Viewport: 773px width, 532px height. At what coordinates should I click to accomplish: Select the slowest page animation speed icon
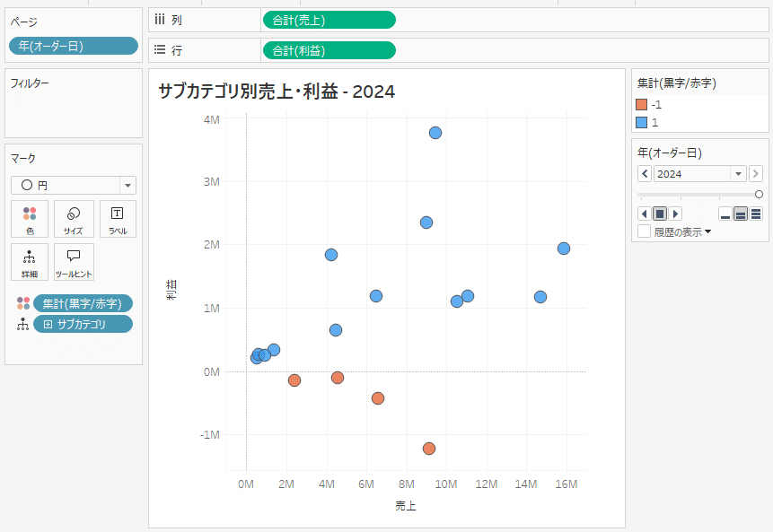pyautogui.click(x=726, y=214)
